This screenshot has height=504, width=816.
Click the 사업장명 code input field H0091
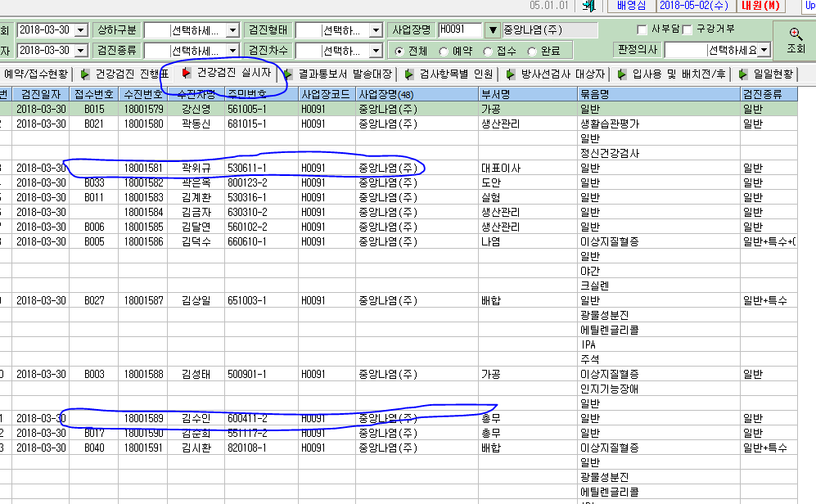[x=460, y=29]
